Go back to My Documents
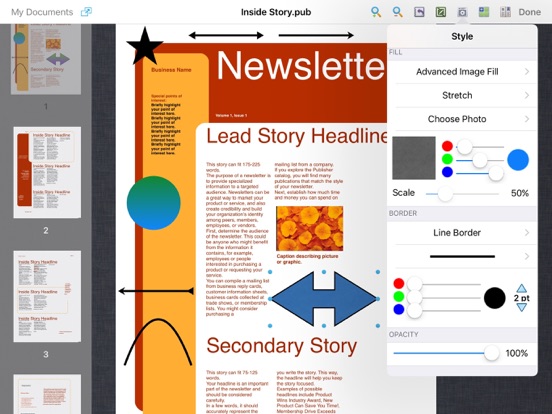This screenshot has width=552, height=414. coord(42,12)
